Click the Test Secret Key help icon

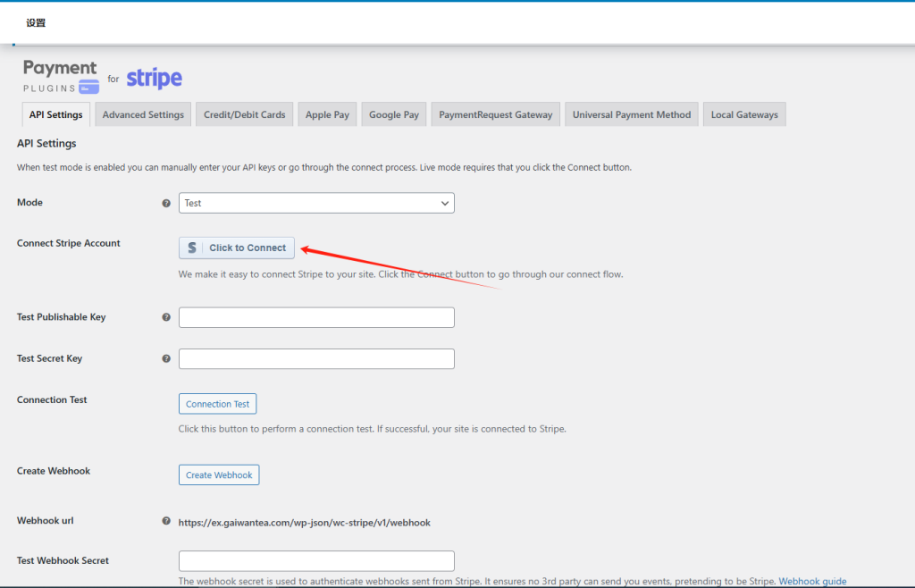tap(166, 358)
